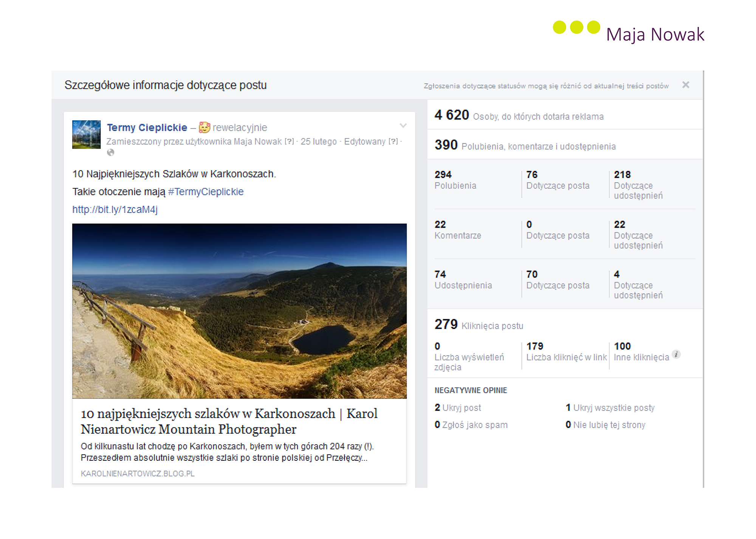Image resolution: width=756 pixels, height=539 pixels.
Task: Click the 25 lutego post date
Action: tap(318, 141)
